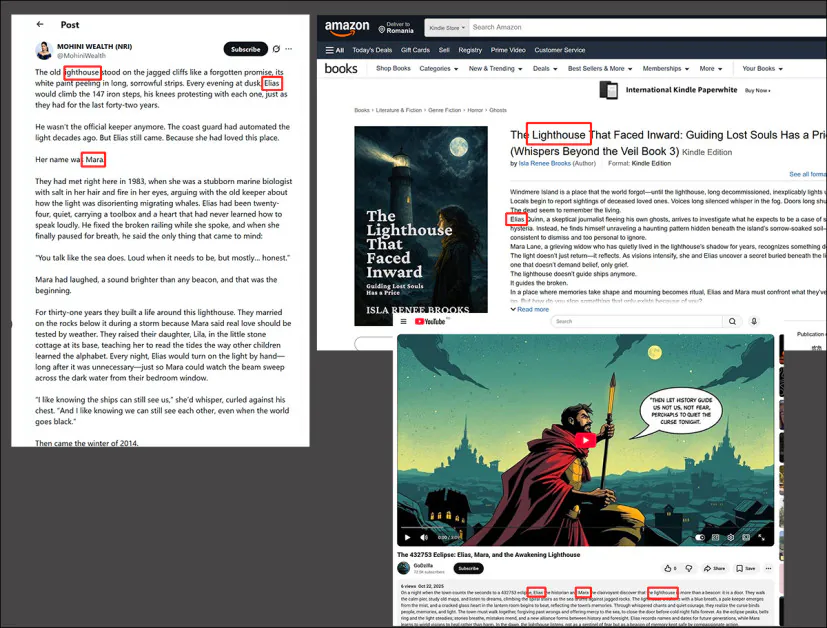Click the YouTube video title text
Screen dimensions: 827x628
pos(488,555)
